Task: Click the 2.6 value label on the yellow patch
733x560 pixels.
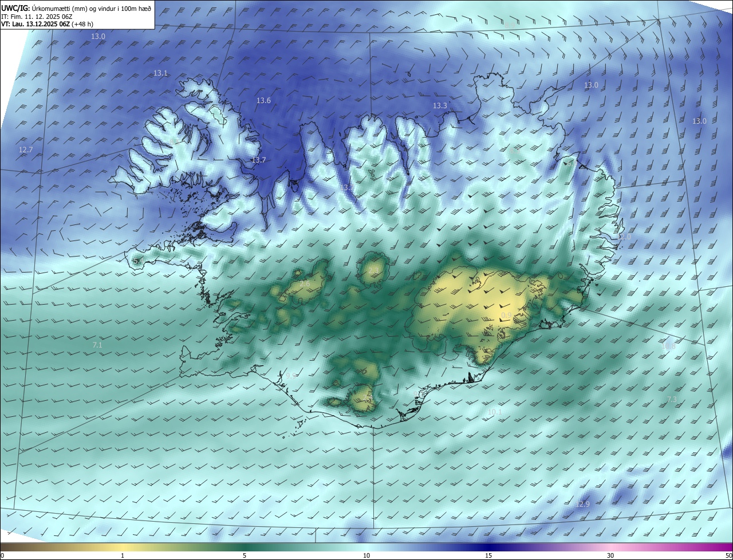Action: pyautogui.click(x=305, y=284)
